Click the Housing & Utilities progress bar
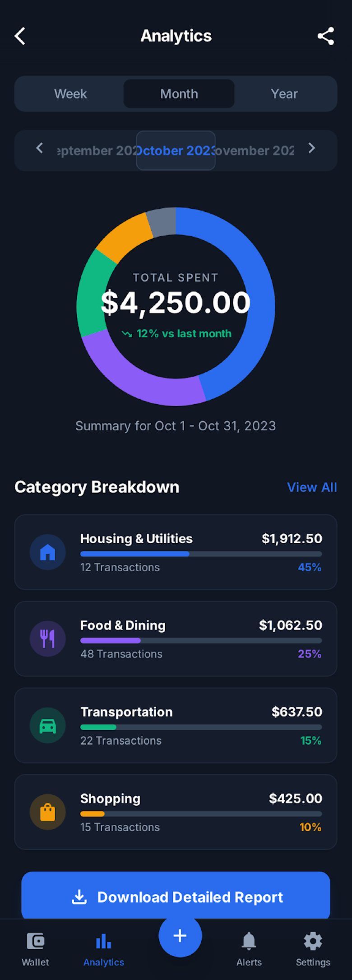The image size is (352, 980). pos(201,554)
